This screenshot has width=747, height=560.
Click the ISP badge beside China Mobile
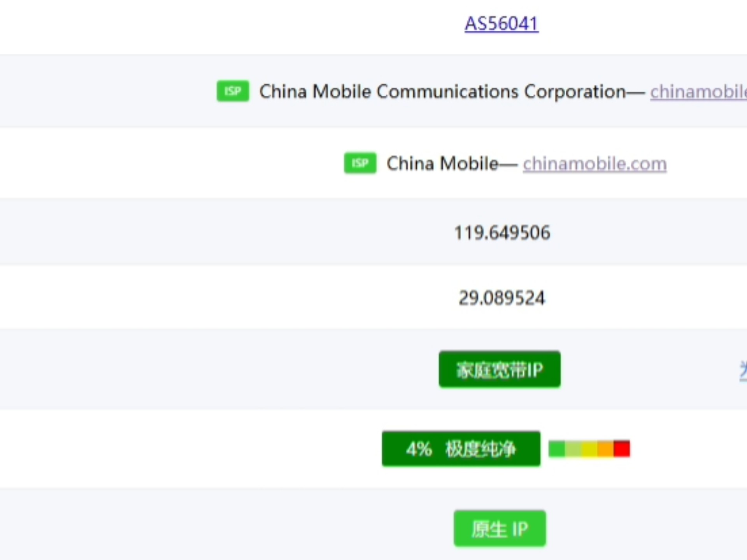point(359,163)
